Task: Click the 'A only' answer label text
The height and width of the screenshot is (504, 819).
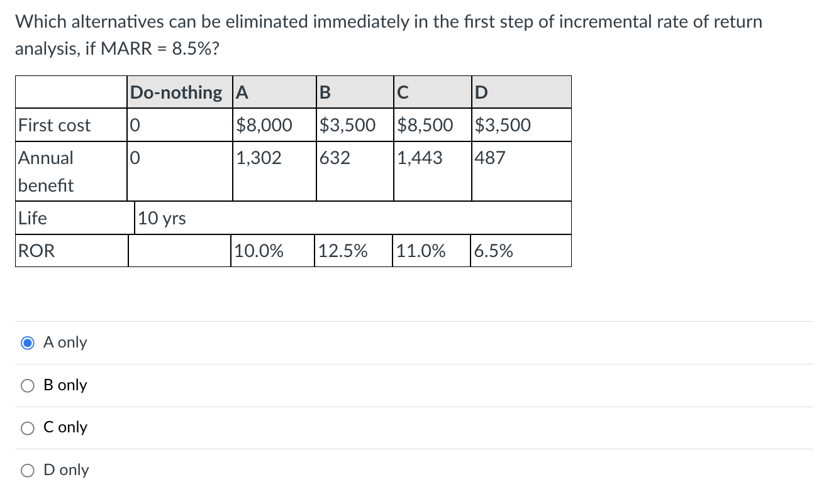Action: click(x=64, y=342)
